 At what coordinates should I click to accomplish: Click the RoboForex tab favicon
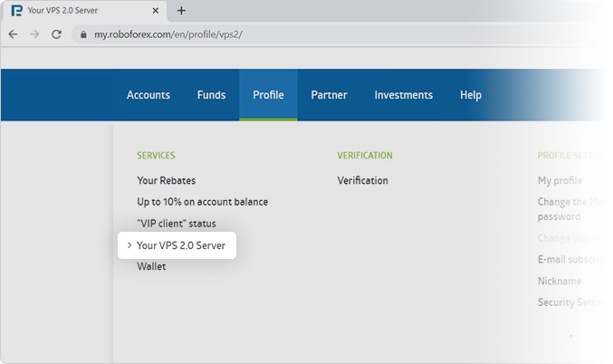(16, 11)
